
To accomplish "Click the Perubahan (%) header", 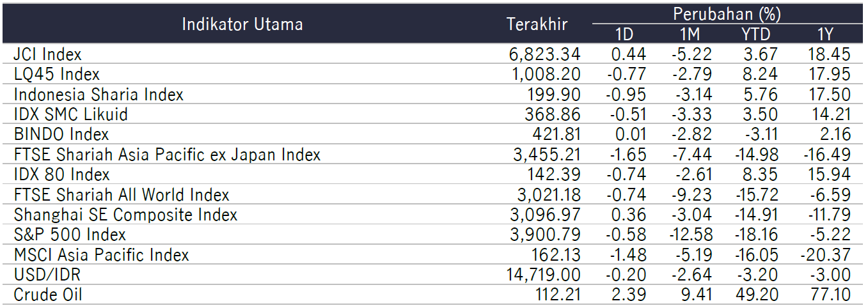I will 727,14.
